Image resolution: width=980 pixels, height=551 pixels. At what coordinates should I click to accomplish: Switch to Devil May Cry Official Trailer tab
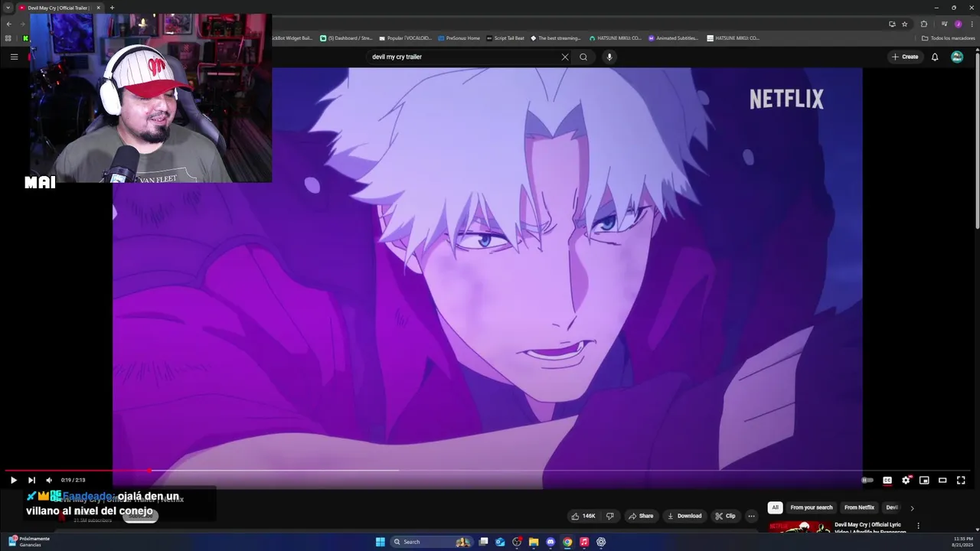click(x=58, y=8)
